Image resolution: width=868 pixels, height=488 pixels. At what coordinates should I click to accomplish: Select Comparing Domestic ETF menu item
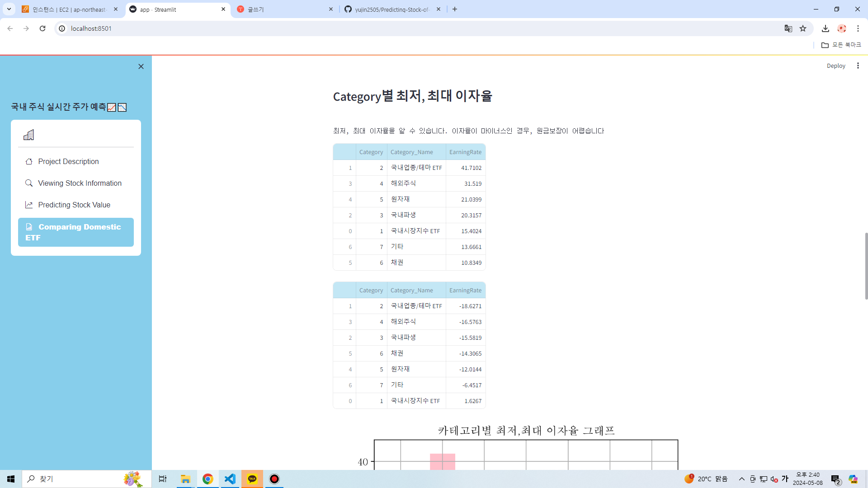pyautogui.click(x=76, y=232)
